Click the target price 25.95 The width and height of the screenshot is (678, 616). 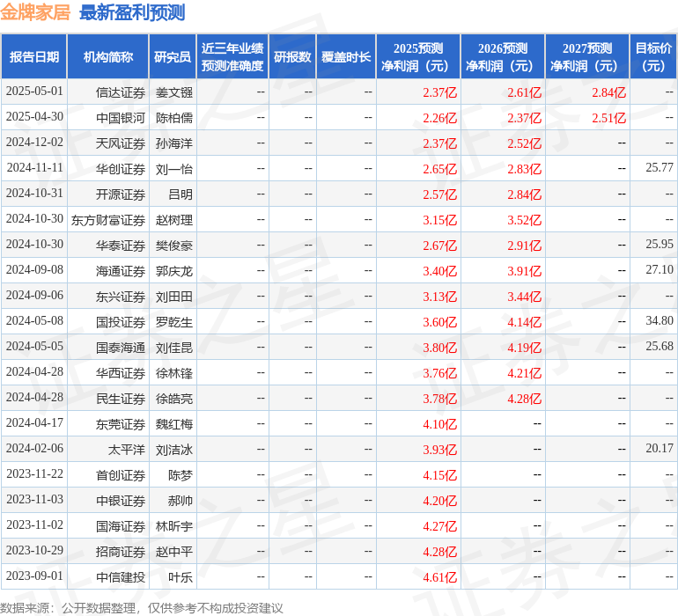point(660,245)
